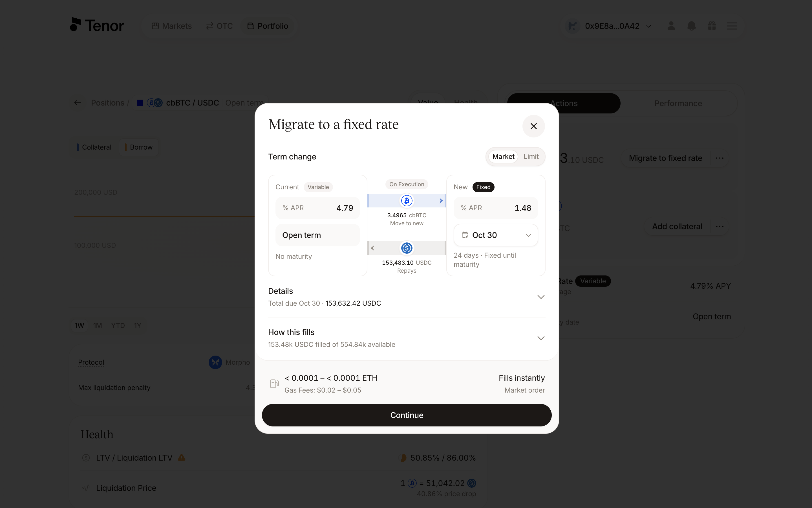This screenshot has height=508, width=812.
Task: Select the 1M chart range
Action: (x=97, y=326)
